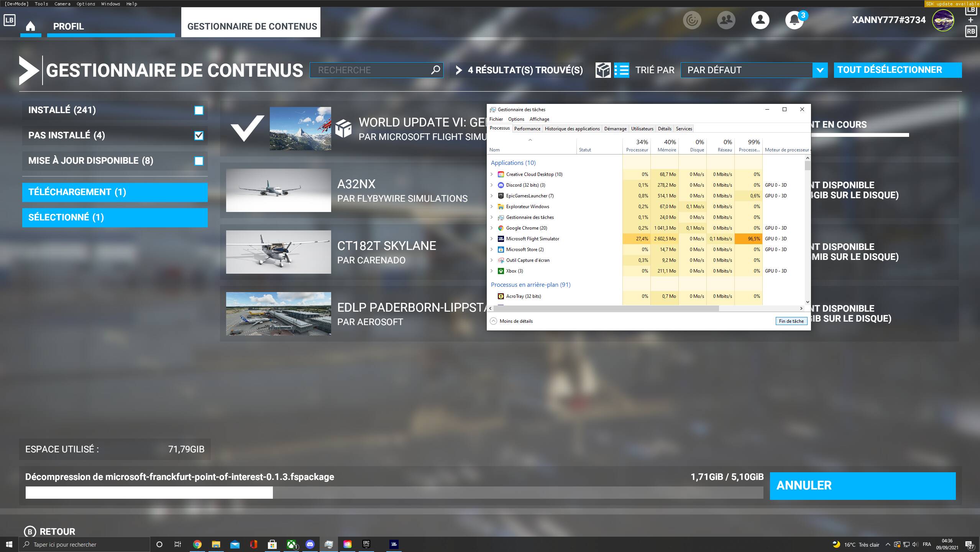Open the notifications bell icon
The height and width of the screenshot is (552, 980).
pyautogui.click(x=795, y=20)
